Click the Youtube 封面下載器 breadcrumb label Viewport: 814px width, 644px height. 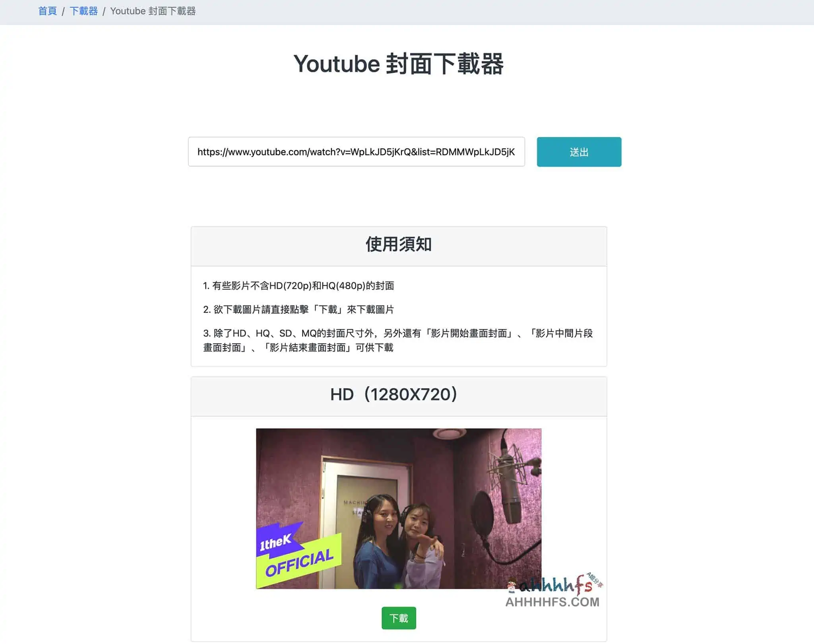pos(153,11)
